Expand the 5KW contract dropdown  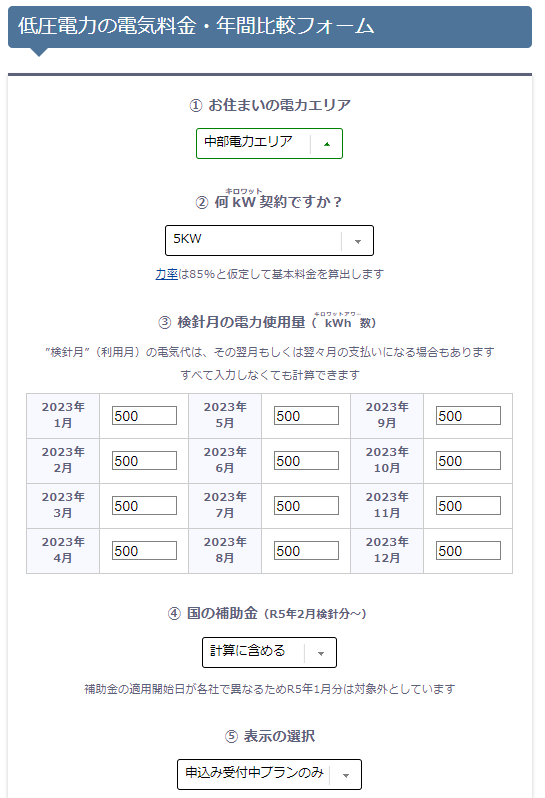[269, 240]
